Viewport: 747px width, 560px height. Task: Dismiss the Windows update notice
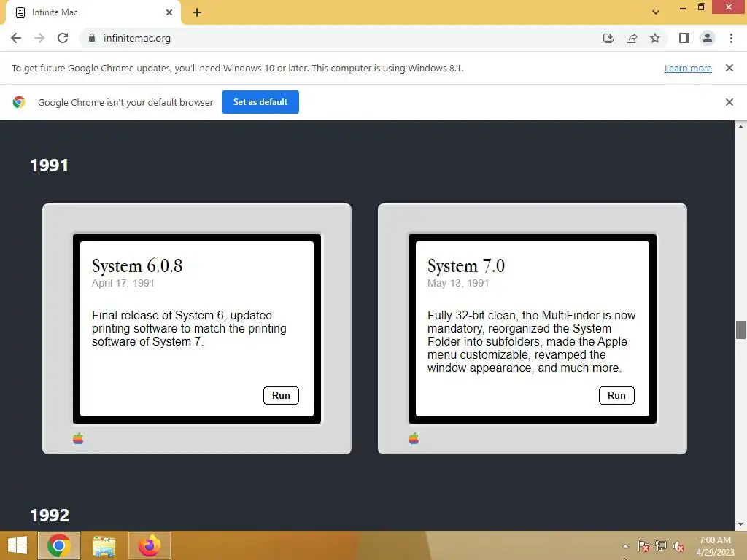(729, 68)
